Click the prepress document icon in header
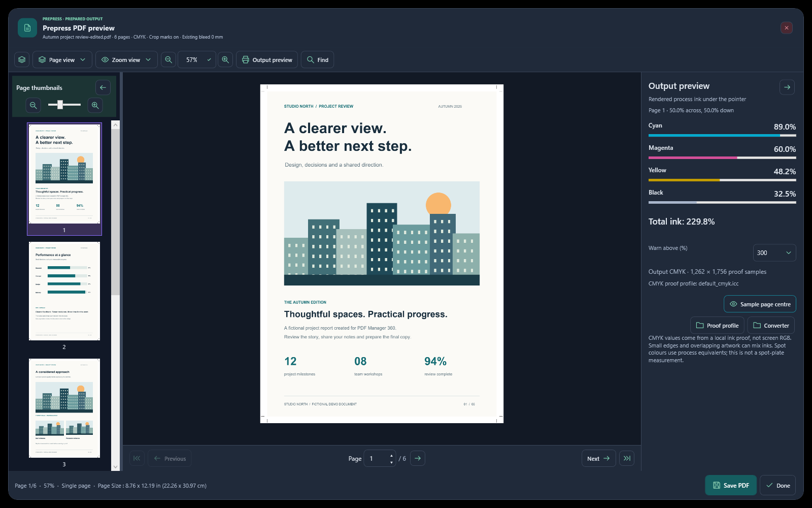This screenshot has height=508, width=812. tap(27, 28)
